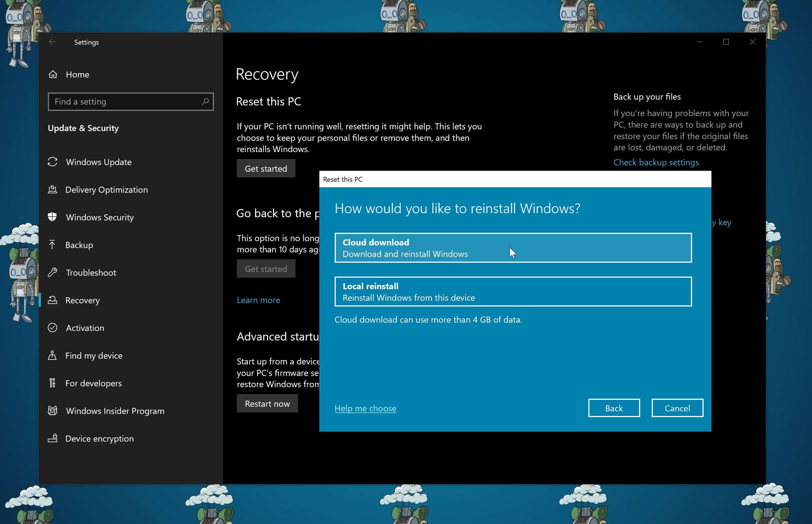Click Get started for Reset this PC
Image resolution: width=812 pixels, height=524 pixels.
[x=266, y=169]
